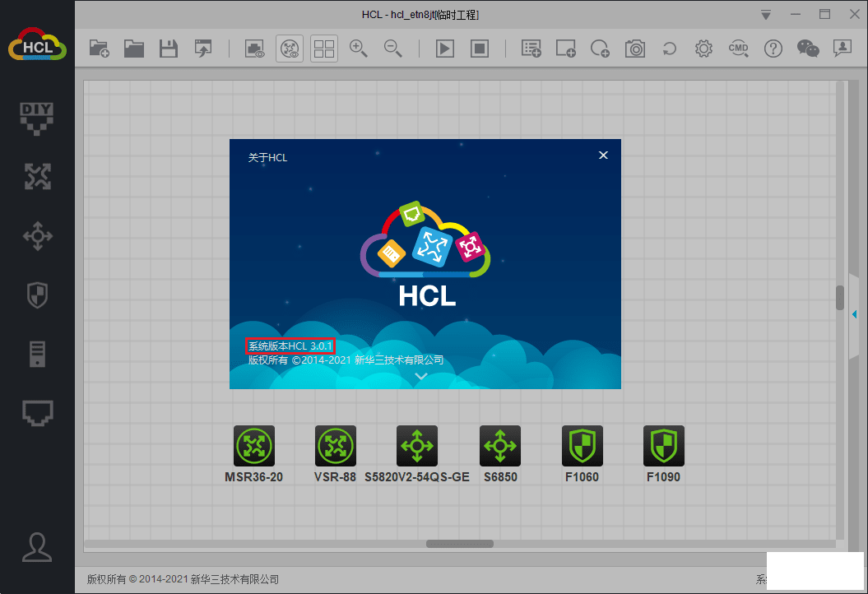
Task: Click the 系统版本HCL 3.0.1 text
Action: coord(290,346)
